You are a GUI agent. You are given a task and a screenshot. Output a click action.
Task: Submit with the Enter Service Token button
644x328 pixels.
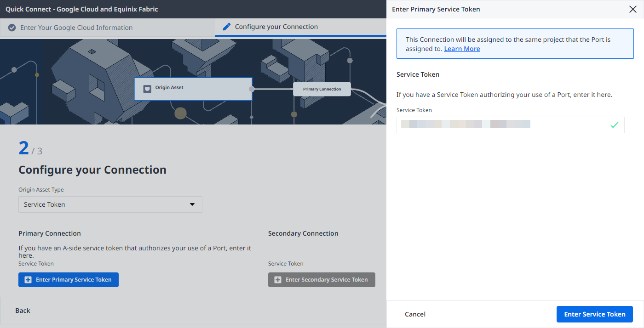[595, 314]
